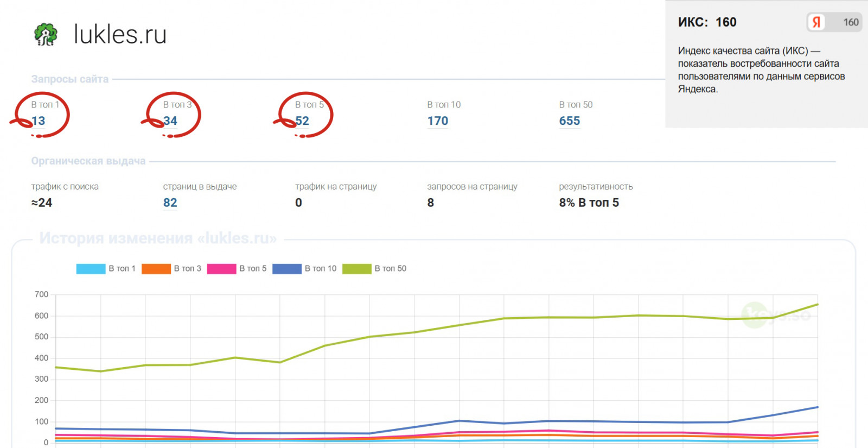Viewport: 868px width, 448px height.
Task: Open the top 50 queries count 655
Action: coord(570,121)
